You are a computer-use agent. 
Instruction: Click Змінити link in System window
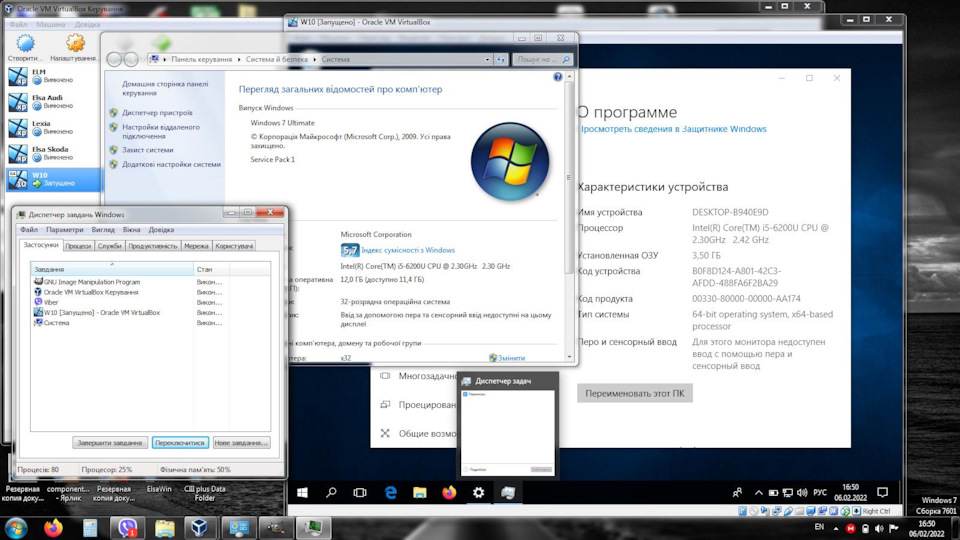click(511, 358)
